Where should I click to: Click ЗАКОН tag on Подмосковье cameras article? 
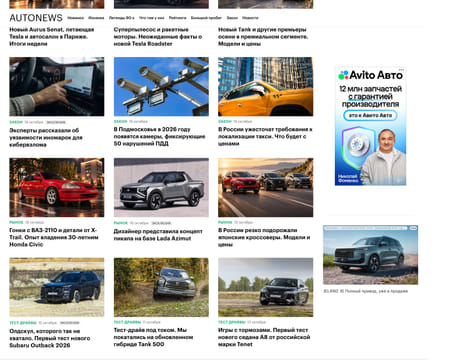[x=120, y=121]
